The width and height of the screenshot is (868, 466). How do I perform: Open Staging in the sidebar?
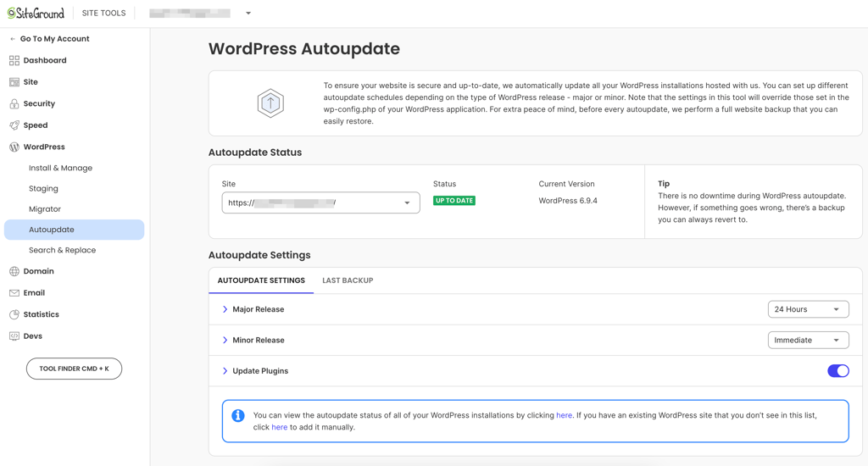(x=43, y=188)
